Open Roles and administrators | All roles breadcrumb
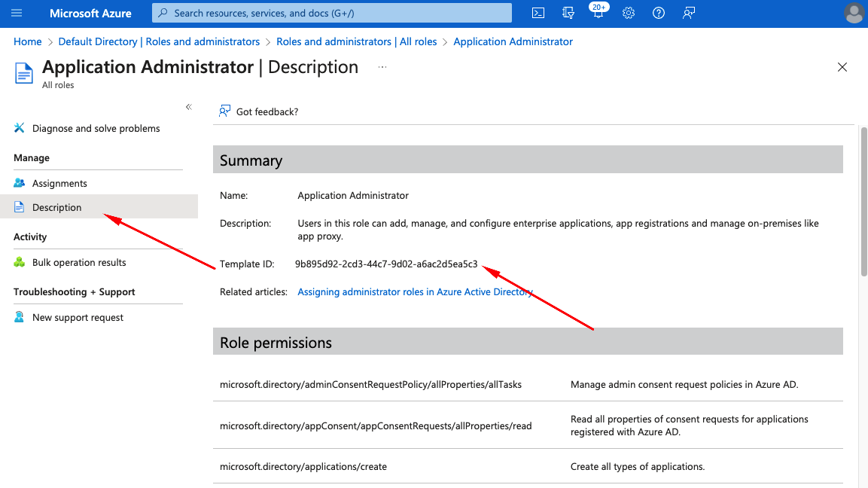Screen dimensions: 868x488 click(x=357, y=41)
